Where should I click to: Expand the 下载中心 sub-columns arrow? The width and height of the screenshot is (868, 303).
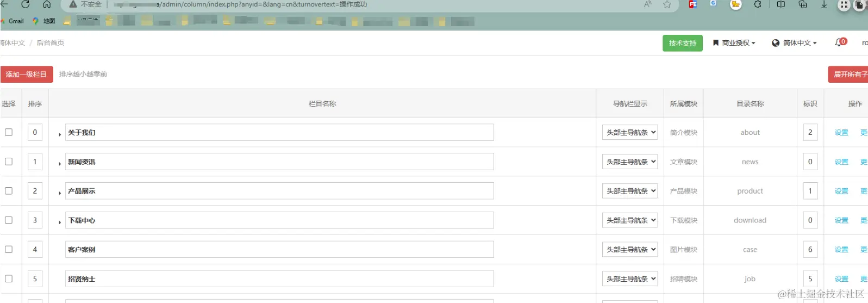point(60,222)
